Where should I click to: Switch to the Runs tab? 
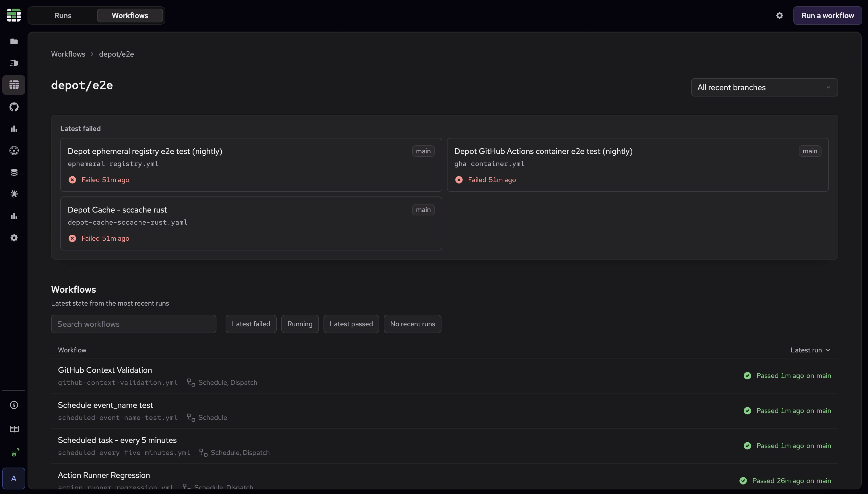click(x=63, y=16)
